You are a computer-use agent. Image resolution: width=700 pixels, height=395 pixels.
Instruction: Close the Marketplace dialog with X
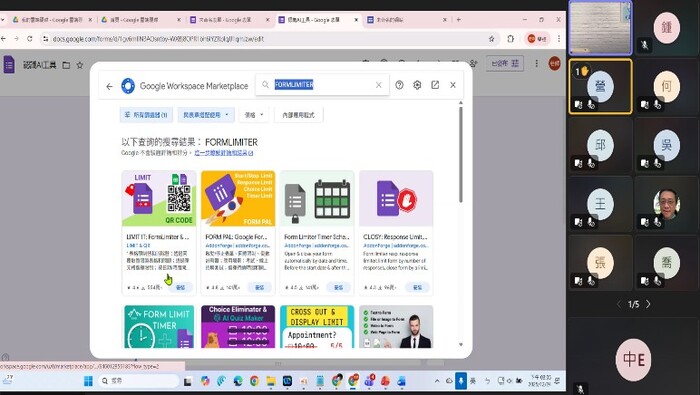(x=453, y=85)
